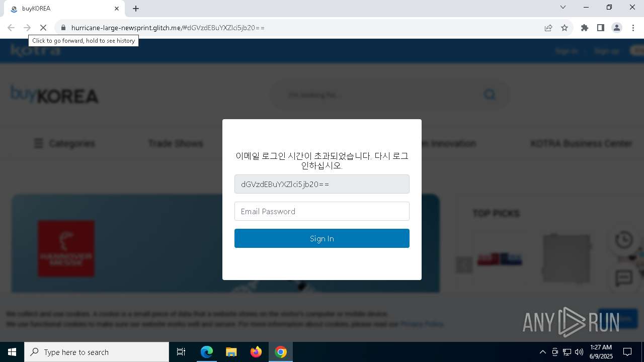This screenshot has width=644, height=362.
Task: Open Chrome extensions puzzle icon
Action: point(585,28)
